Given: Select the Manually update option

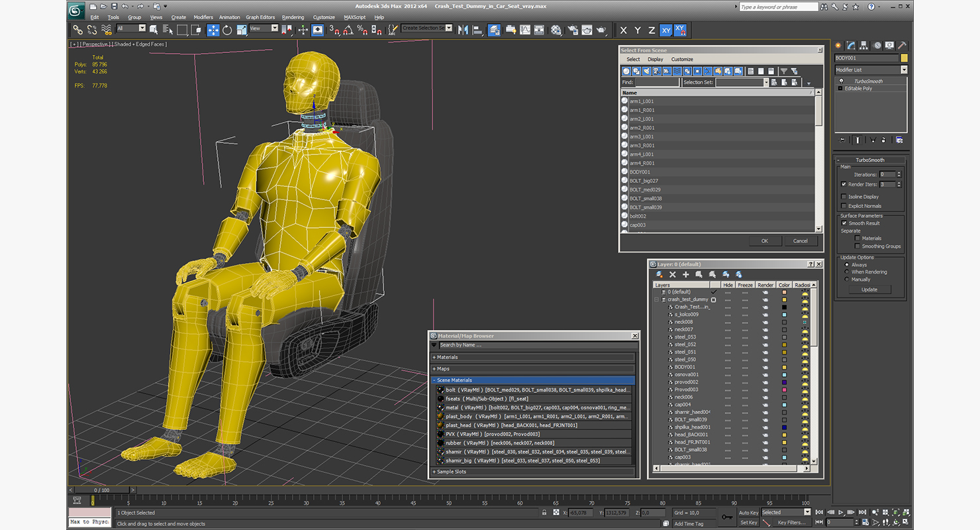Looking at the screenshot, I should (846, 280).
